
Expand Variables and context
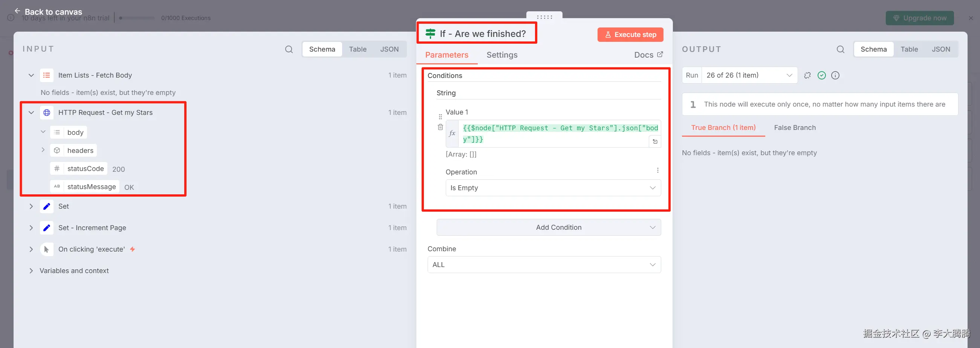coord(31,271)
